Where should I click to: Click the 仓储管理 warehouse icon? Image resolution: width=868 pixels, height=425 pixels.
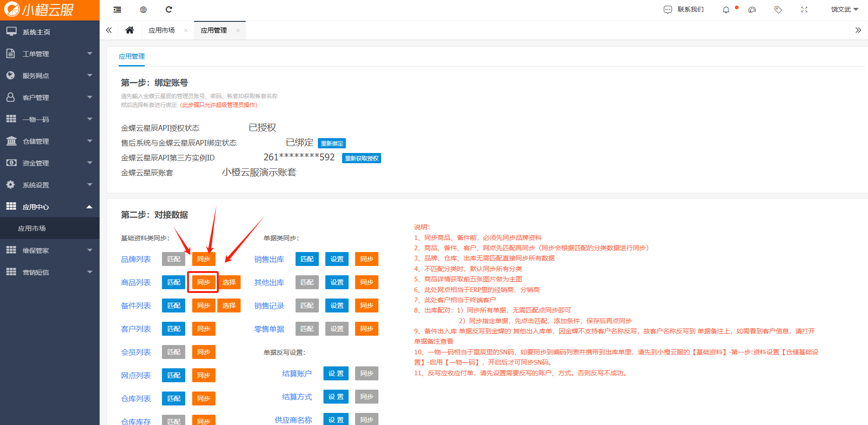[11, 141]
